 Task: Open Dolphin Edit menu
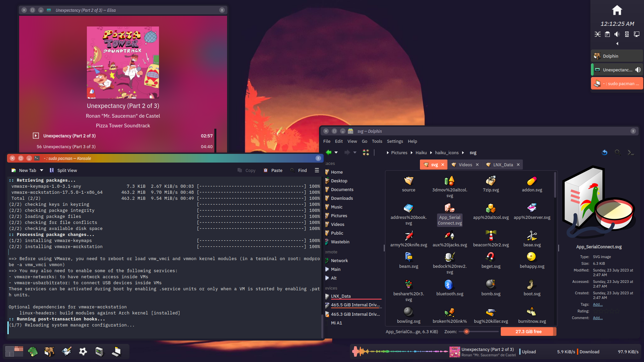pyautogui.click(x=339, y=141)
